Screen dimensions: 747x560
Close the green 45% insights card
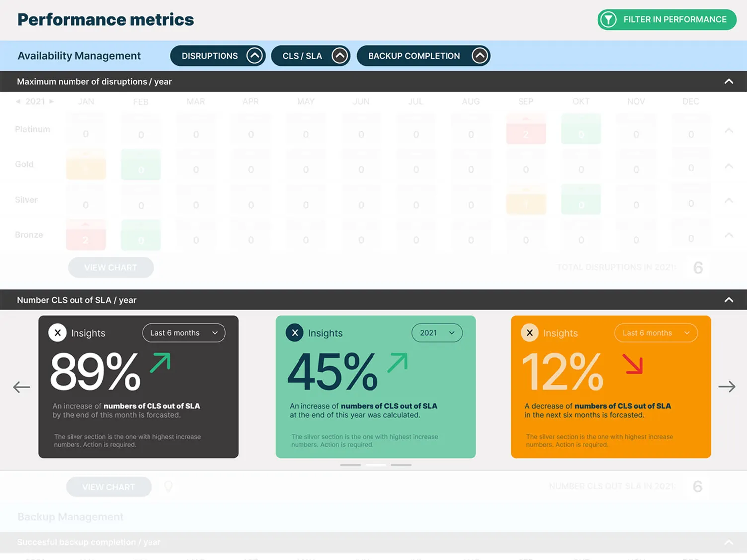(x=295, y=333)
